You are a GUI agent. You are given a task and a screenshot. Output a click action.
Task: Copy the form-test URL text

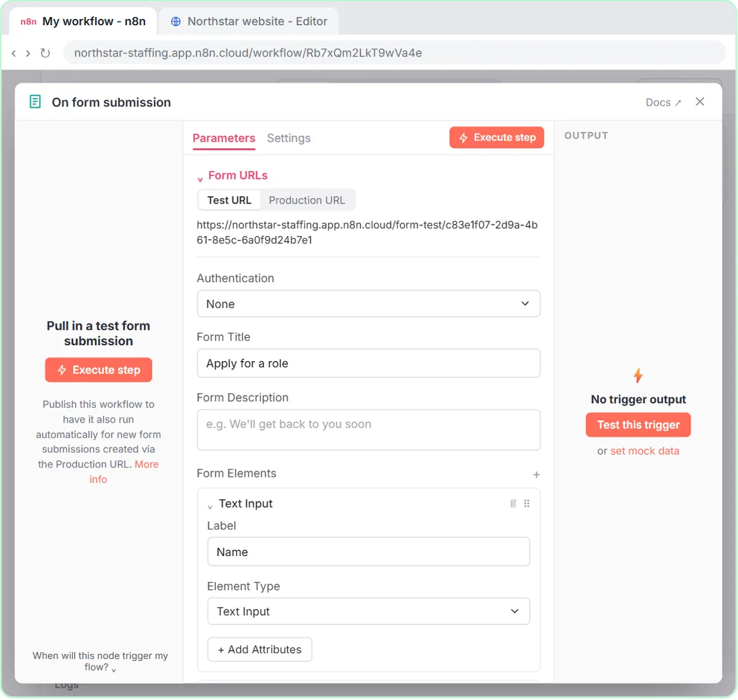(367, 233)
